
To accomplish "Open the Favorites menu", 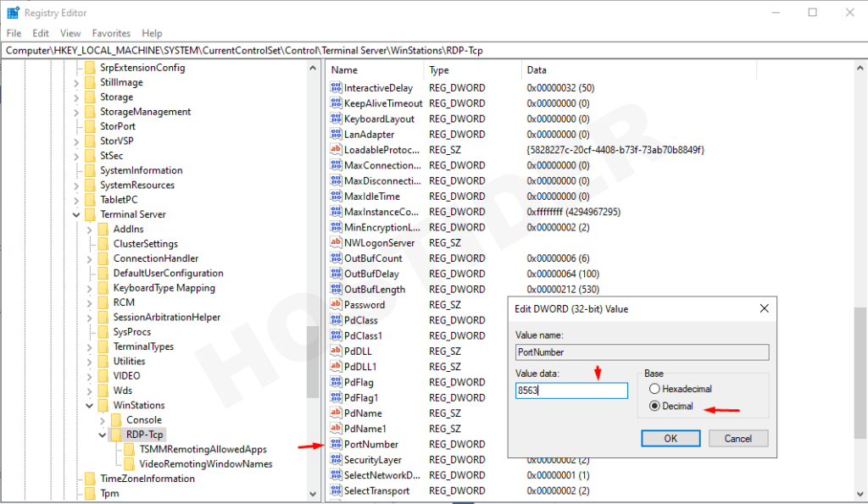I will (111, 33).
